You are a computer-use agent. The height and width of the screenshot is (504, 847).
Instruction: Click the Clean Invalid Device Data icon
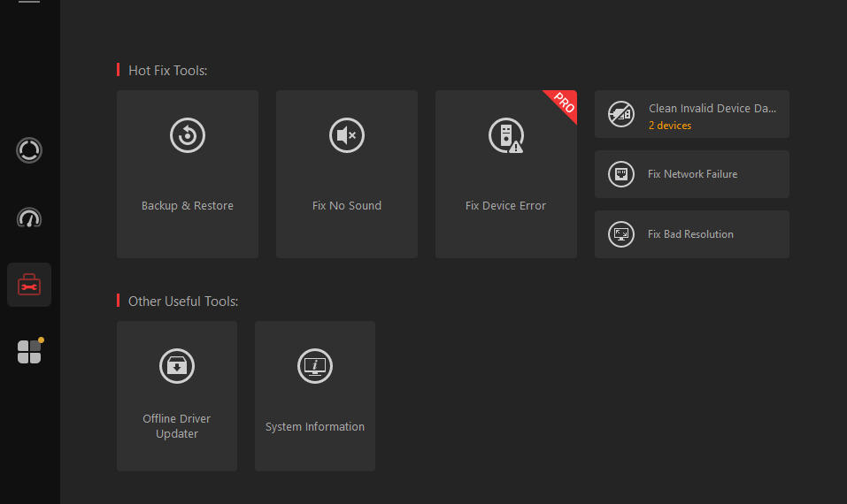pos(621,114)
